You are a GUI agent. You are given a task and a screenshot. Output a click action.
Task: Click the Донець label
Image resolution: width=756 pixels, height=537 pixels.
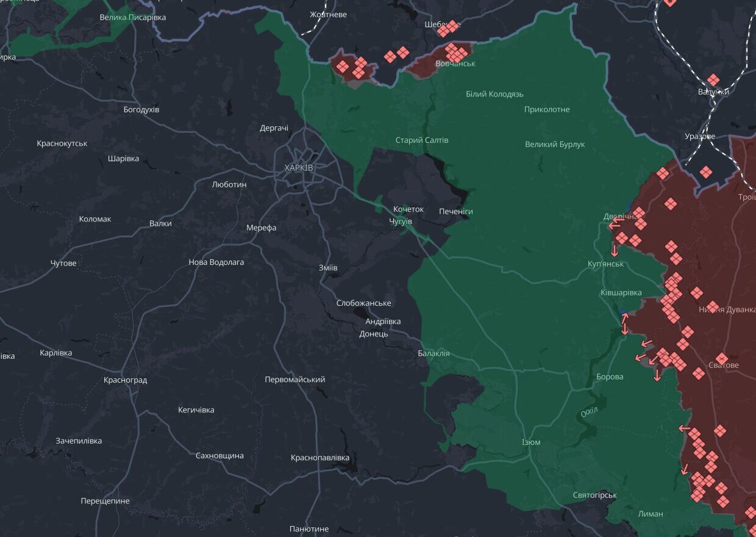373,334
